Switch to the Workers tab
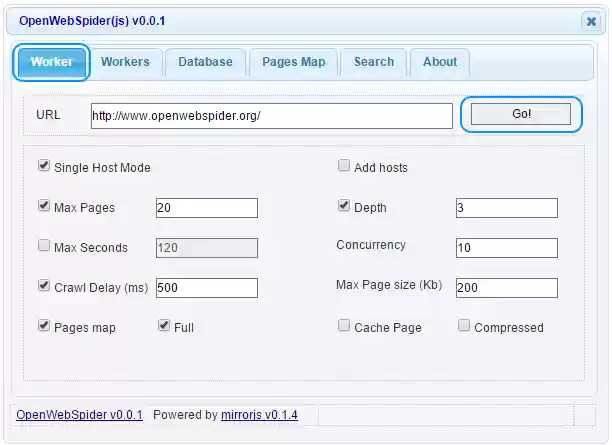612x445 pixels. point(125,62)
